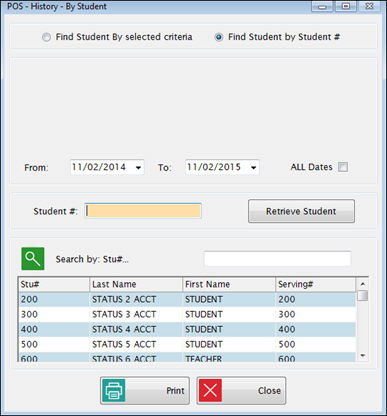Sort by Stu# column header

point(54,284)
